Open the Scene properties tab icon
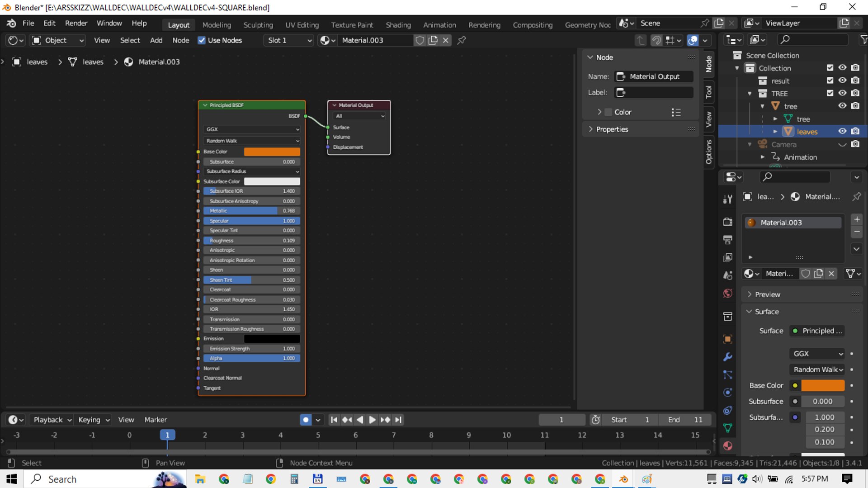868x488 pixels. pyautogui.click(x=727, y=275)
